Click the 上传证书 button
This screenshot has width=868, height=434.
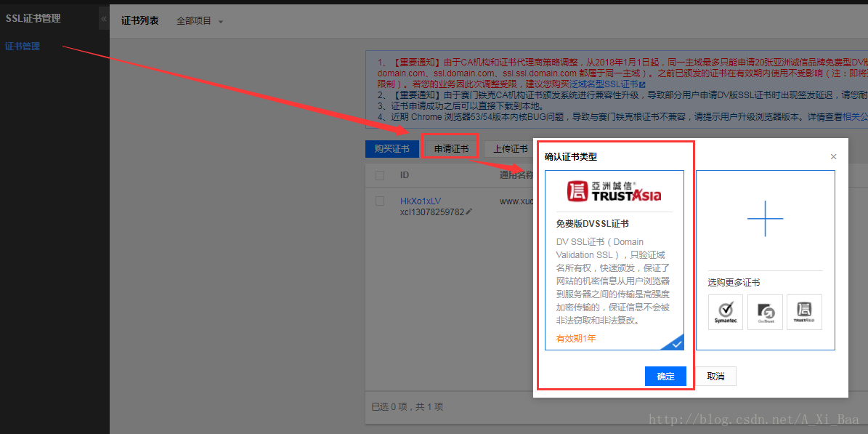(x=510, y=149)
